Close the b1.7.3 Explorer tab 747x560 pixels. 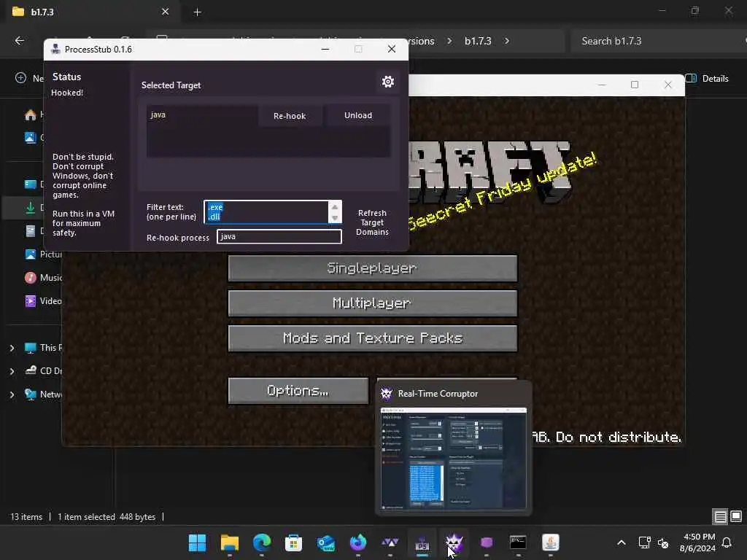click(x=166, y=12)
